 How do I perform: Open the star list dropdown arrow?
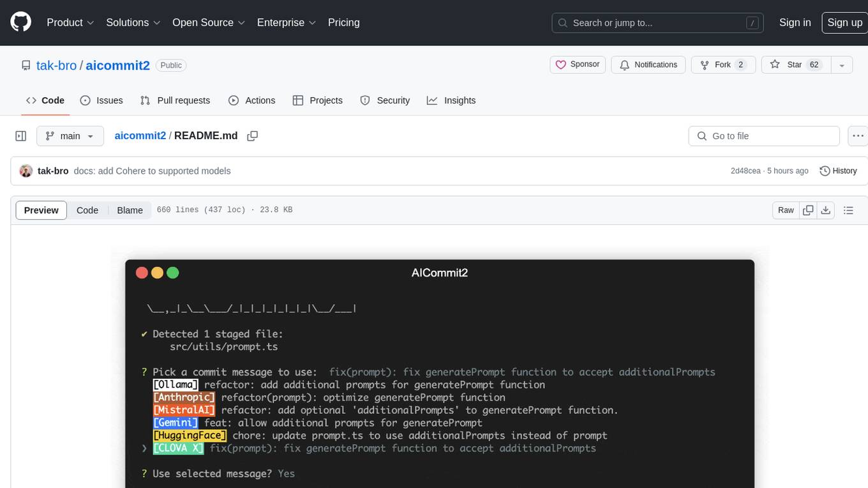[x=841, y=65]
